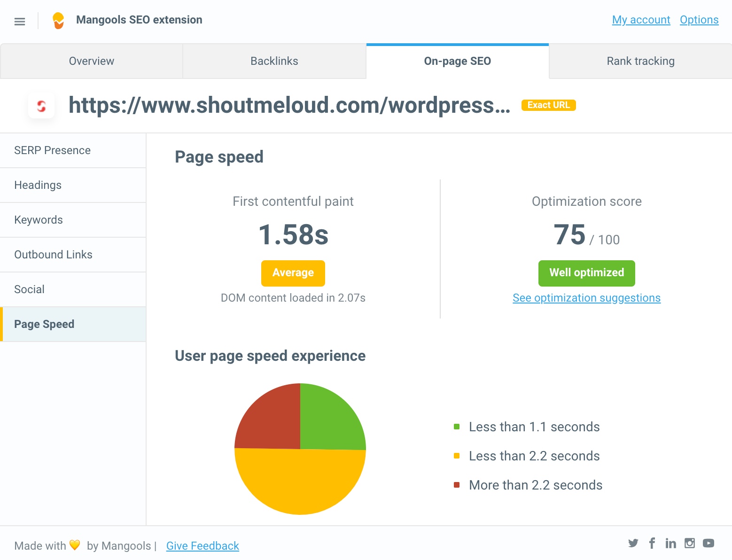Click the Exact URL badge
The width and height of the screenshot is (732, 560).
pos(548,105)
